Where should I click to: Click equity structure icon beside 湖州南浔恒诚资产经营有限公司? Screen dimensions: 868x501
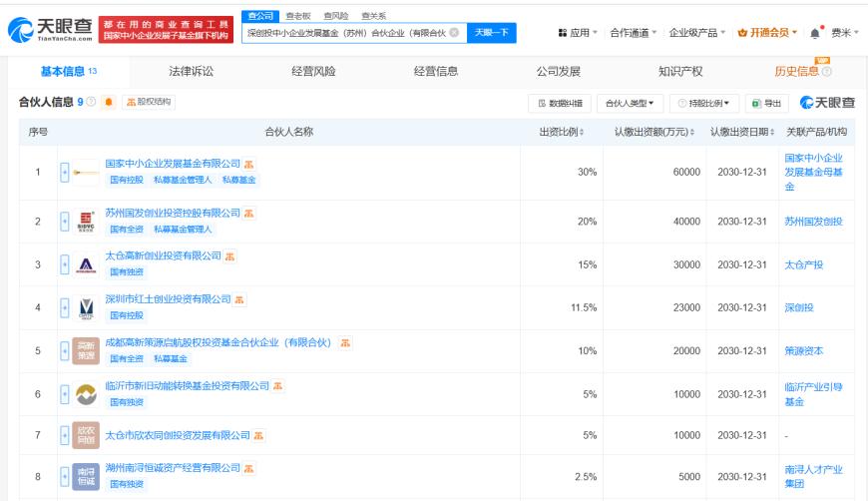point(249,468)
